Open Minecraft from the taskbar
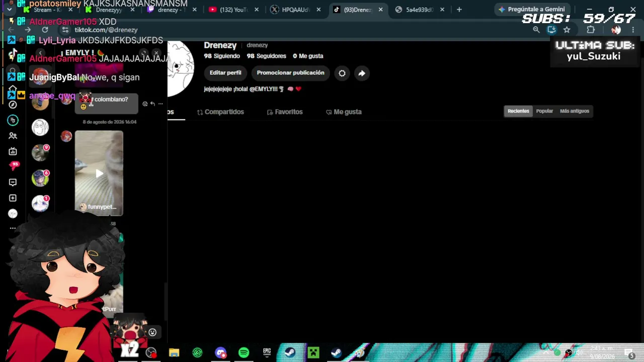Screen dimensions: 644x362 (x=313, y=352)
